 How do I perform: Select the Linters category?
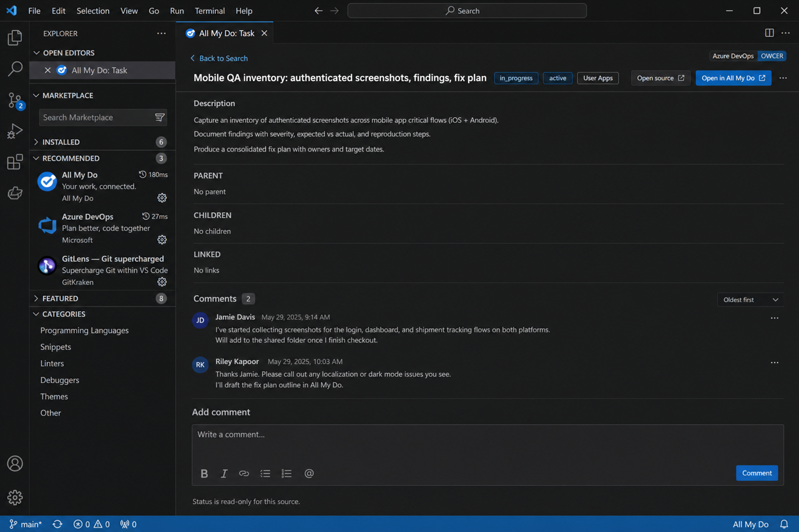(52, 364)
